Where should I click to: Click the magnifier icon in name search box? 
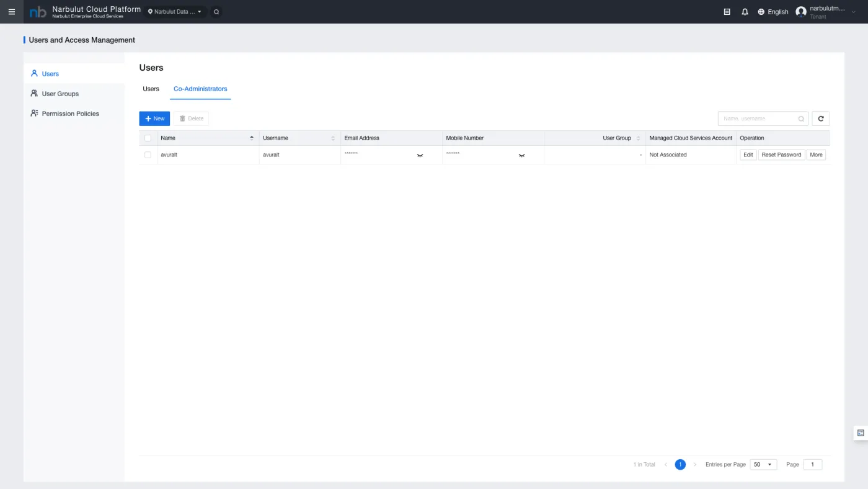801,119
